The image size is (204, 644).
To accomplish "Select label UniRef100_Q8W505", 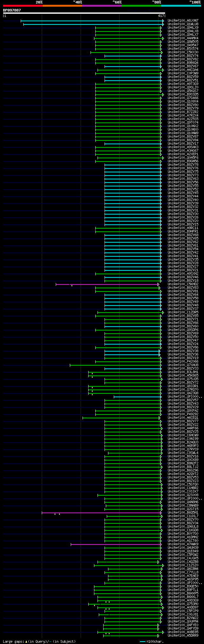I will coord(183,42).
